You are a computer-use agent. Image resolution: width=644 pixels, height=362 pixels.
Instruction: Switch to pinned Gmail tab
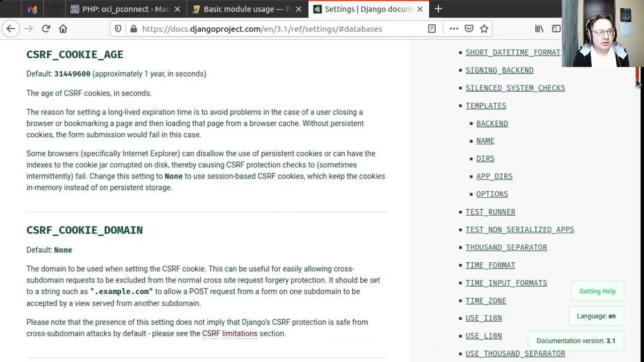click(32, 9)
